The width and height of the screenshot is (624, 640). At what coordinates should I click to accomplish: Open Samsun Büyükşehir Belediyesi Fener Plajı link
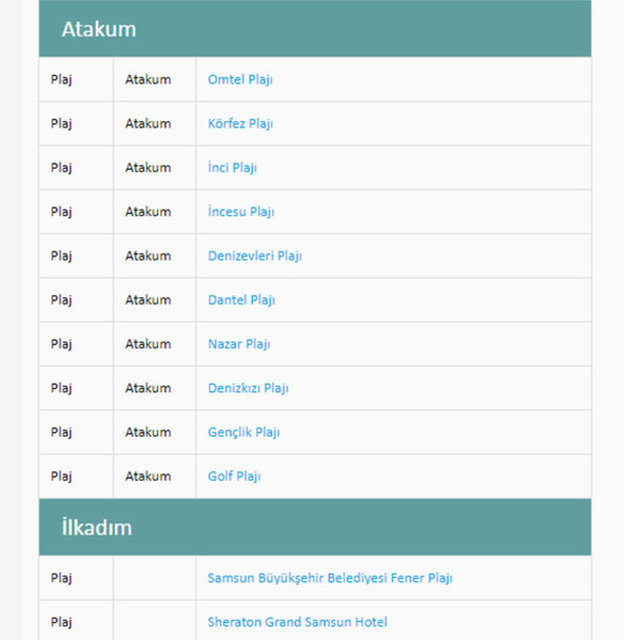tap(330, 578)
